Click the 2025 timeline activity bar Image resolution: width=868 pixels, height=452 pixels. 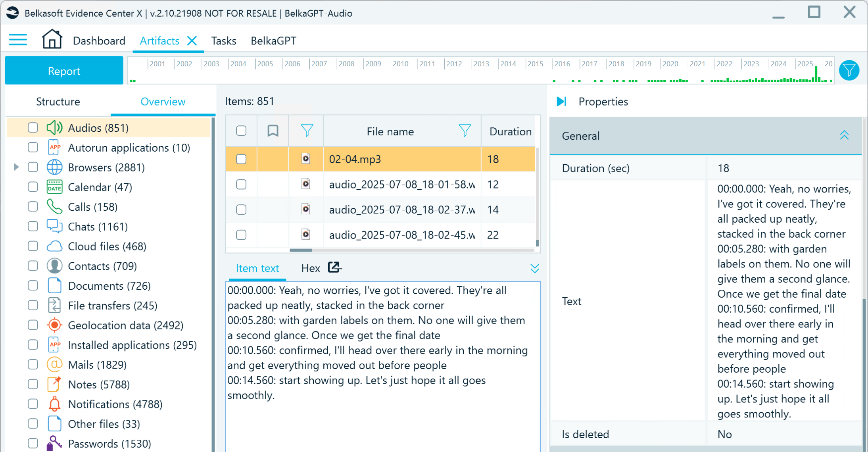(x=816, y=75)
